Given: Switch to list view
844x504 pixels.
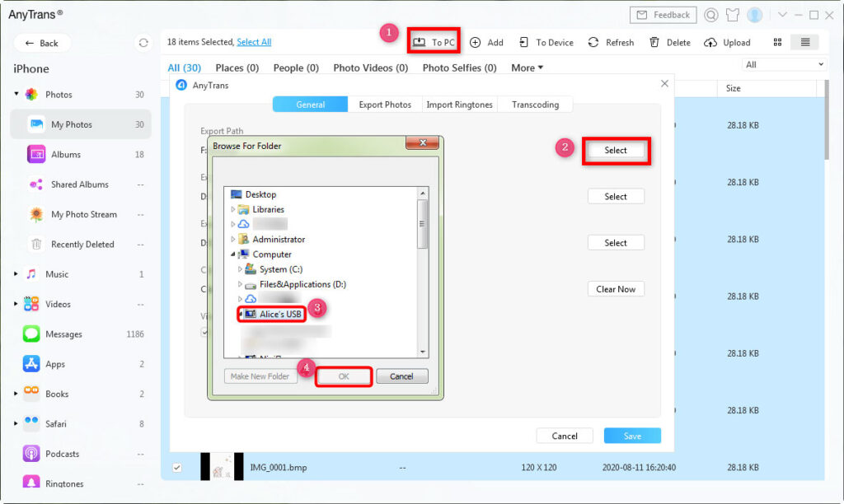Looking at the screenshot, I should [x=805, y=42].
